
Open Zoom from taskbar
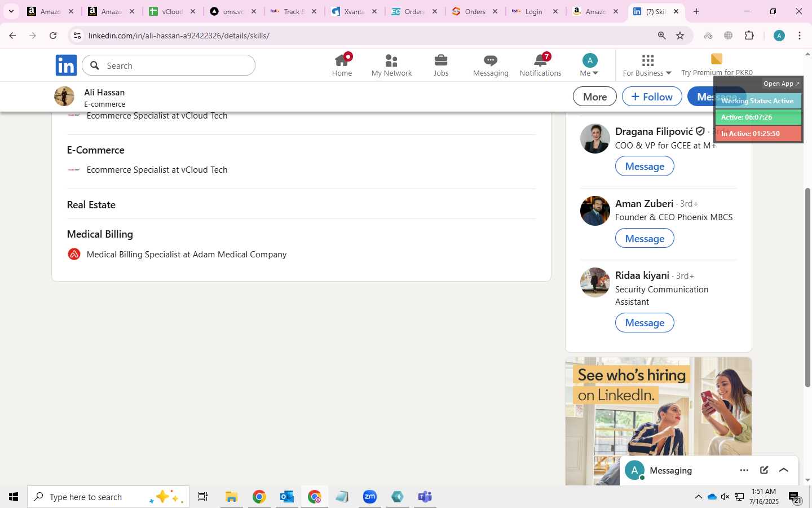369,497
